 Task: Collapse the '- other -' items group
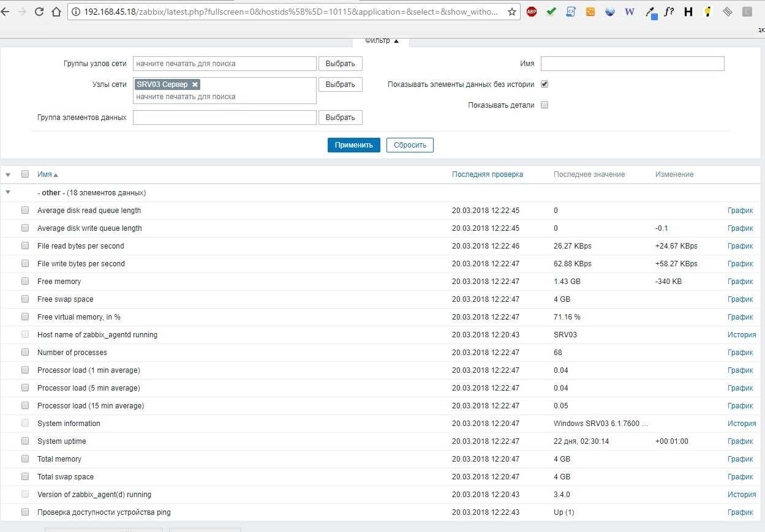(8, 192)
